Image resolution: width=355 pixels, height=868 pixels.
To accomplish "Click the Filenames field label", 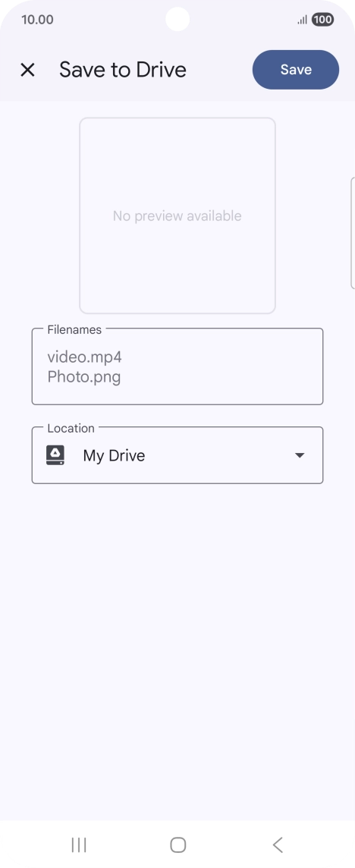I will pyautogui.click(x=75, y=329).
